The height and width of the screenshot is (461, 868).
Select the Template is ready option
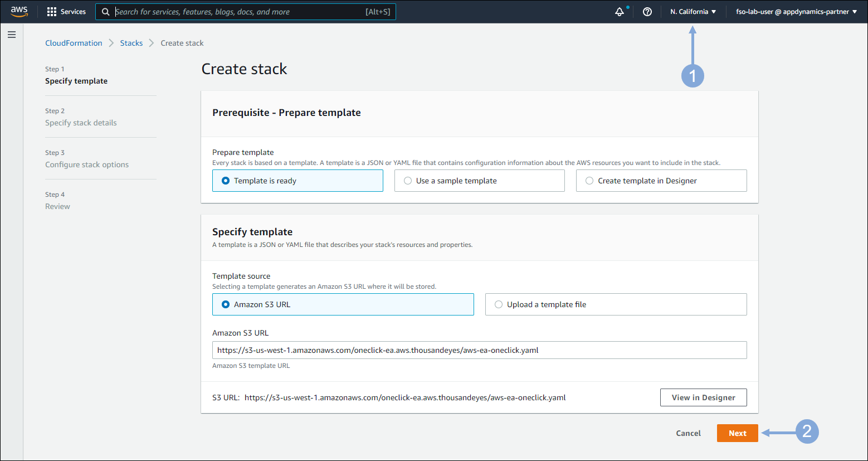coord(298,181)
